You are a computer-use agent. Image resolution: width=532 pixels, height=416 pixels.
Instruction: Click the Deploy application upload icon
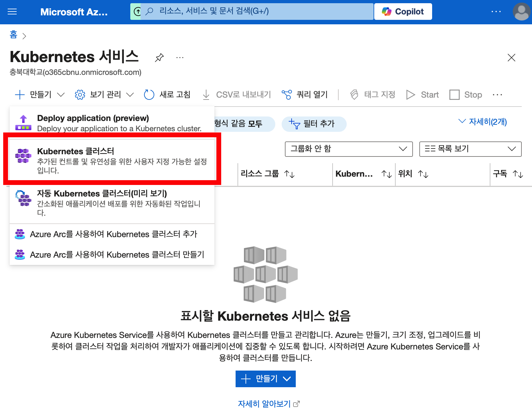pyautogui.click(x=23, y=123)
